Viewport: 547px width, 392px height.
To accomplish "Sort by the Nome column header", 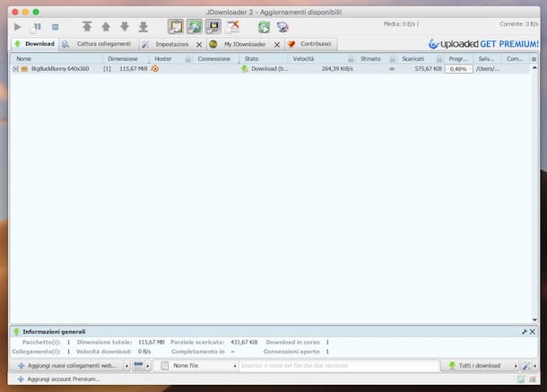I will pyautogui.click(x=56, y=58).
